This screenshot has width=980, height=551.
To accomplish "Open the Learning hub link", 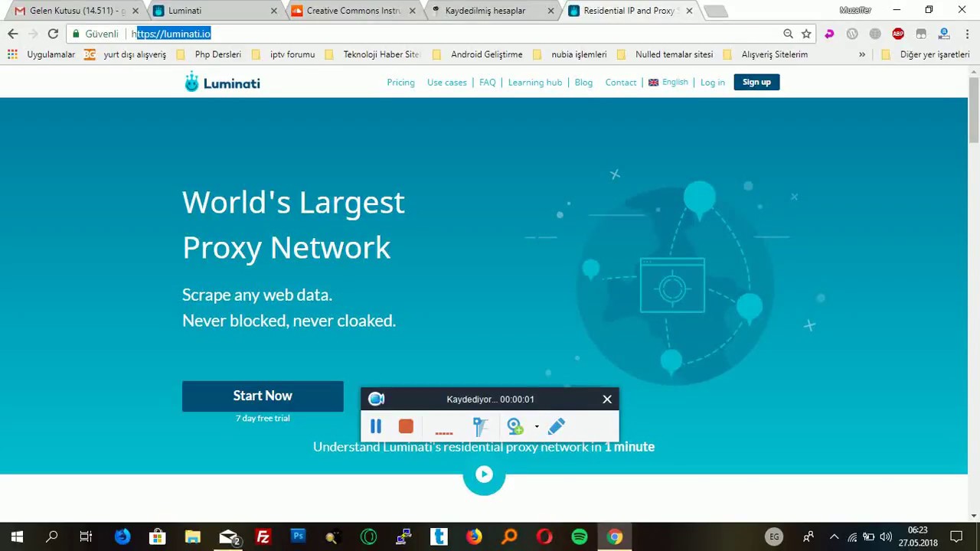I will click(x=535, y=82).
